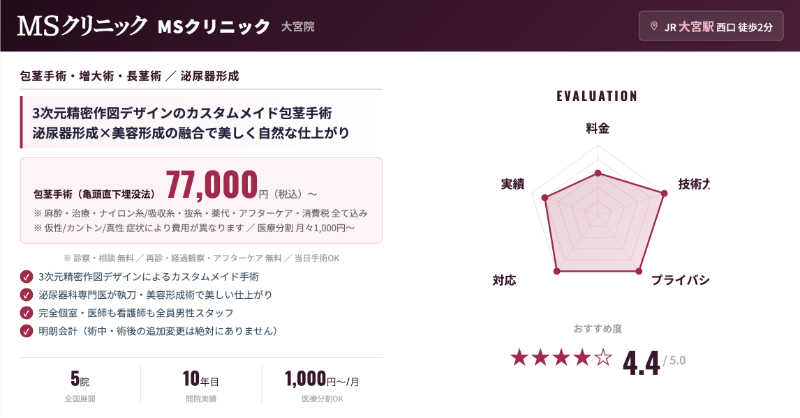Click the 対応 label on radar chart

(x=505, y=280)
